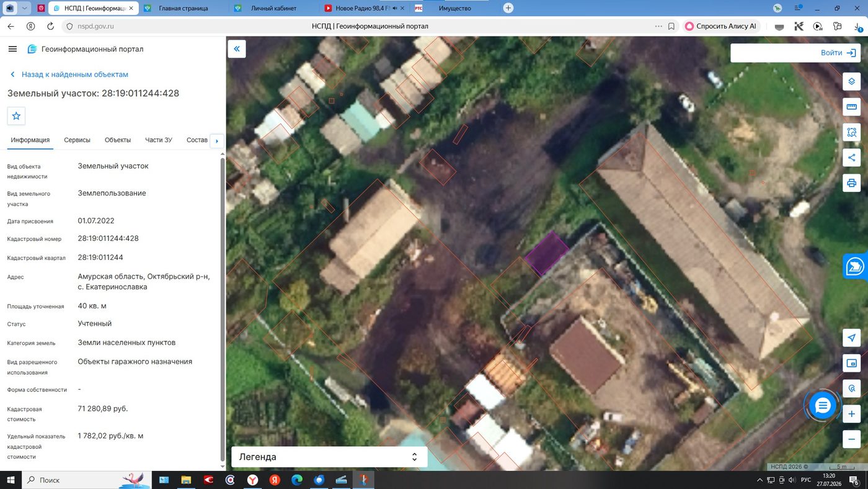Click the Windows taskbar Поиск search box
Screen dimensions: 868x489
tap(88, 480)
